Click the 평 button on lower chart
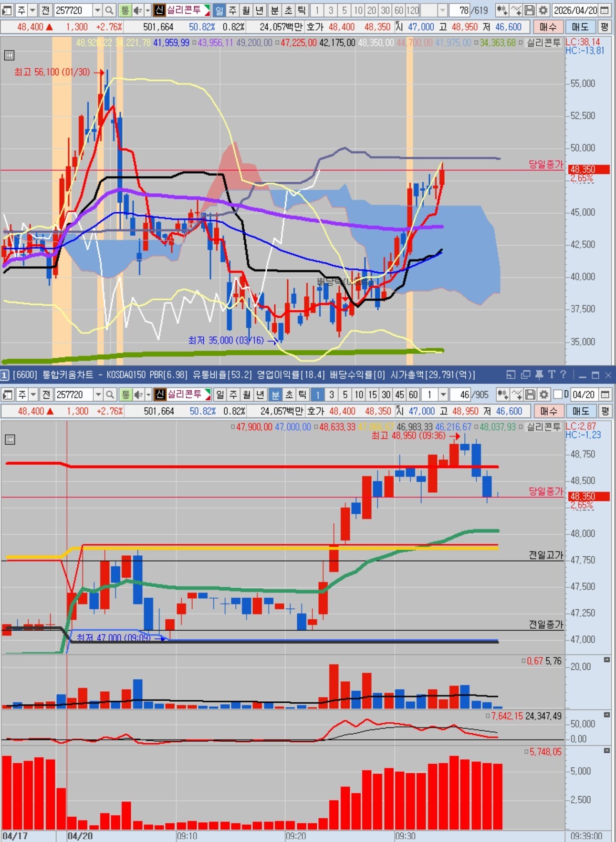 click(605, 411)
